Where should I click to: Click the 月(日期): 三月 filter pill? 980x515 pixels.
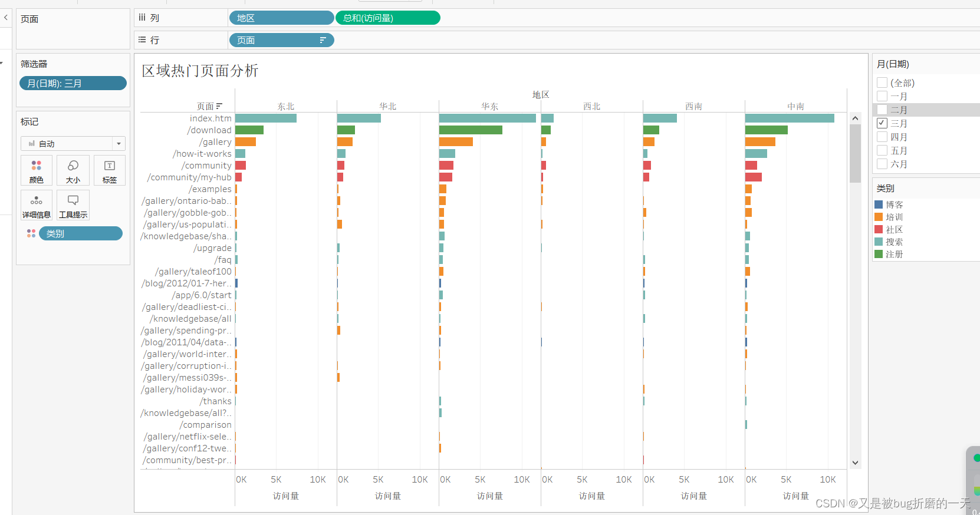[x=73, y=83]
